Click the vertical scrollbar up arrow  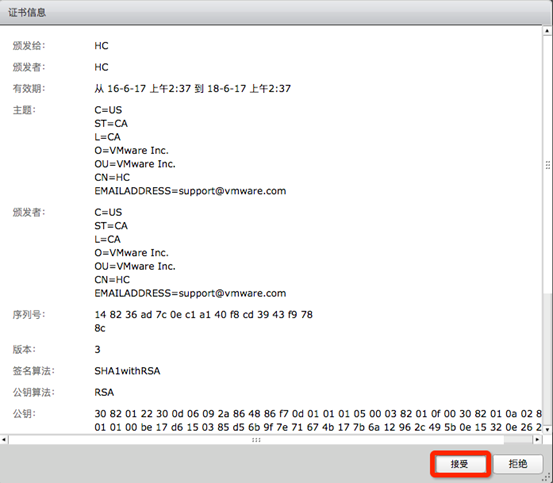point(547,31)
